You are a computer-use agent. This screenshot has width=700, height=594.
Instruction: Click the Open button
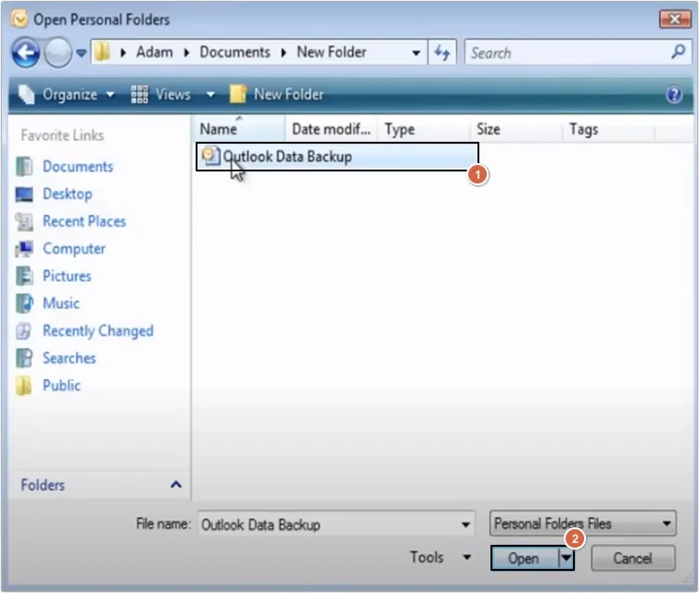pos(525,558)
